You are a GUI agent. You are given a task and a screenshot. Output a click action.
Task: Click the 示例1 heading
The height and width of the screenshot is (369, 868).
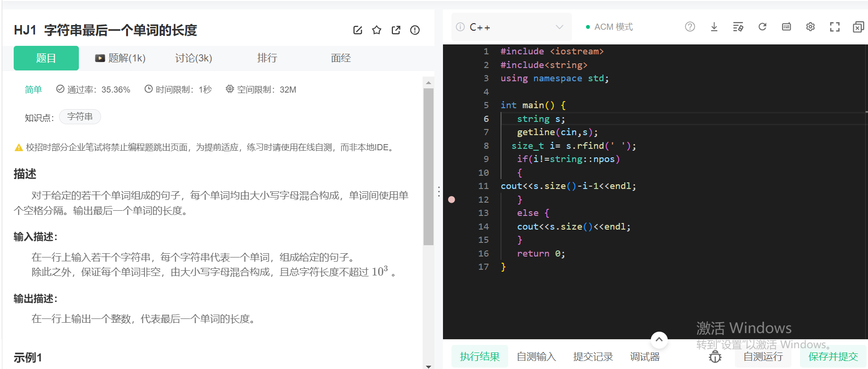pyautogui.click(x=28, y=358)
